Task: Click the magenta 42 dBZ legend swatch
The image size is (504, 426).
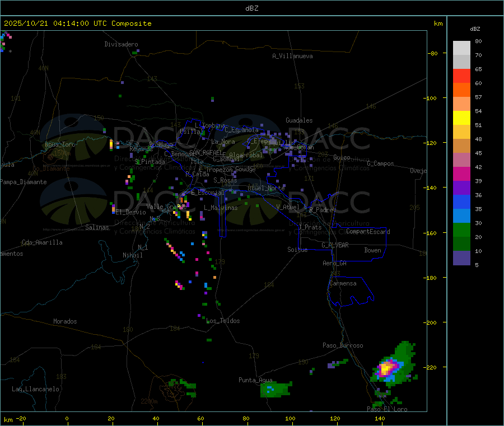Action: click(x=461, y=174)
